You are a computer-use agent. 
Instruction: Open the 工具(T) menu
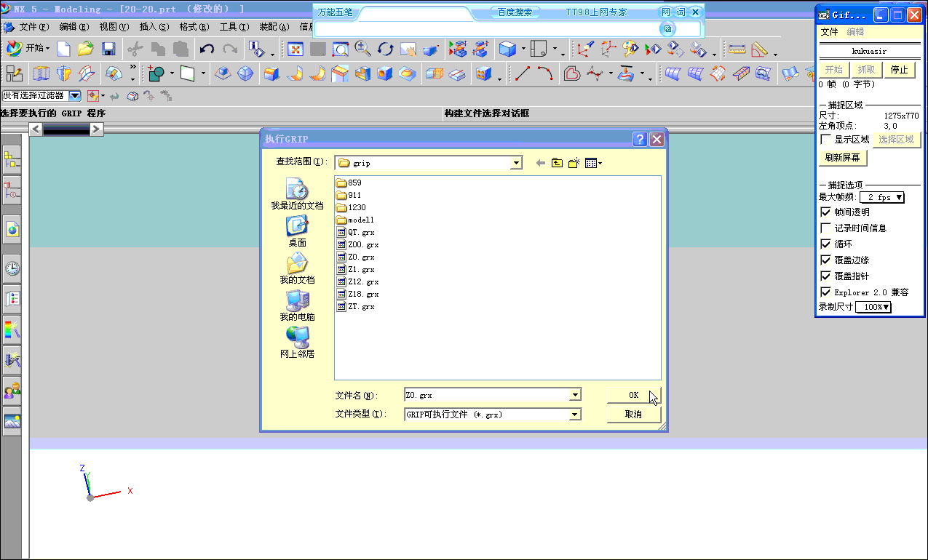(234, 27)
